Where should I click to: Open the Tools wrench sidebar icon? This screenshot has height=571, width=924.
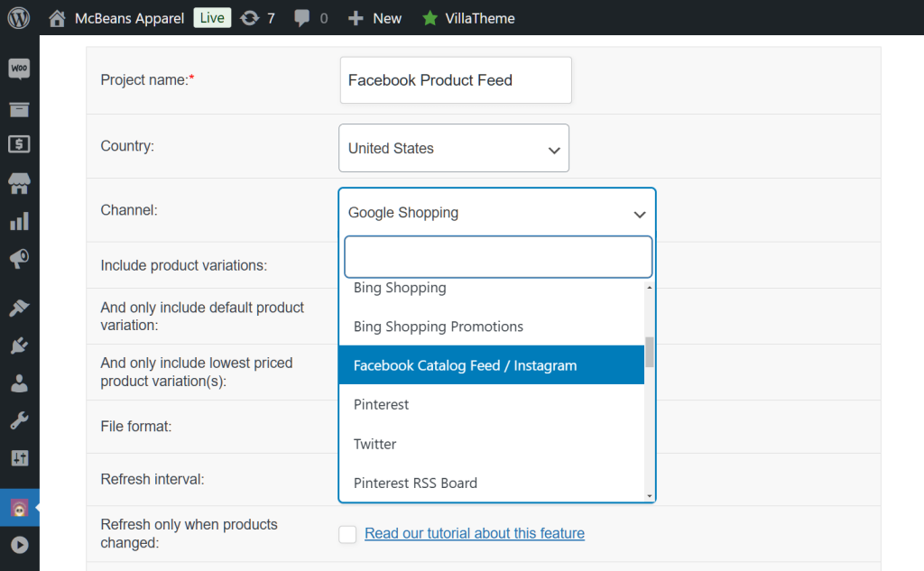coord(18,419)
